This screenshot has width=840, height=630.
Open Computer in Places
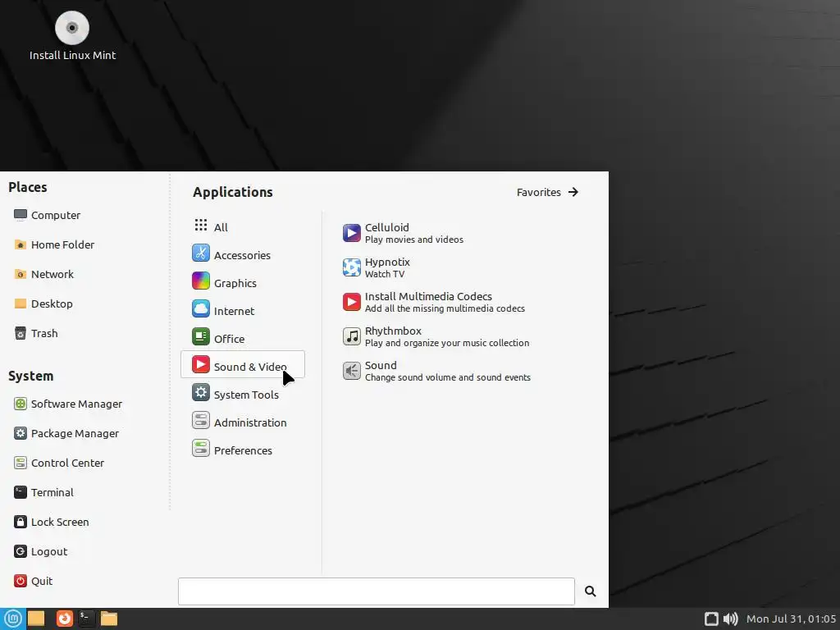coord(47,215)
